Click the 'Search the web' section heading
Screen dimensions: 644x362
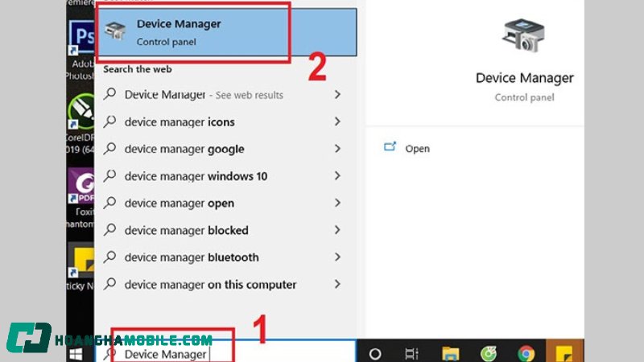tap(137, 69)
